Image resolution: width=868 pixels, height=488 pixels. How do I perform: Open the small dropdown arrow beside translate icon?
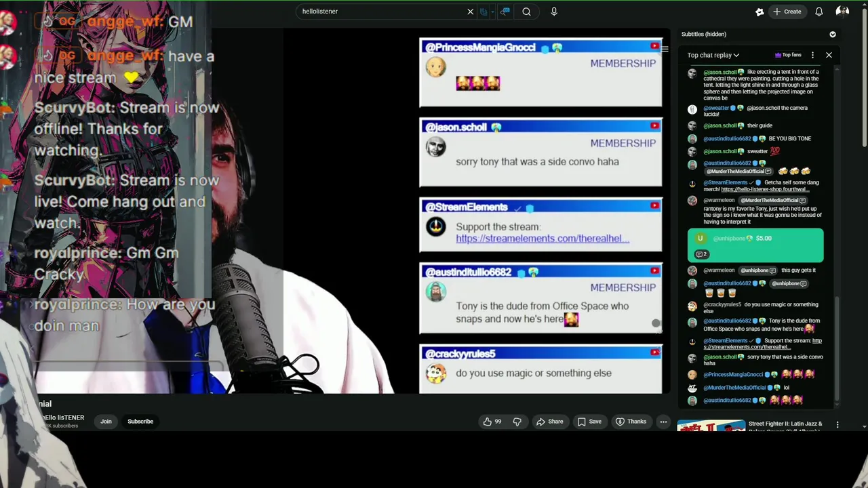click(x=492, y=12)
